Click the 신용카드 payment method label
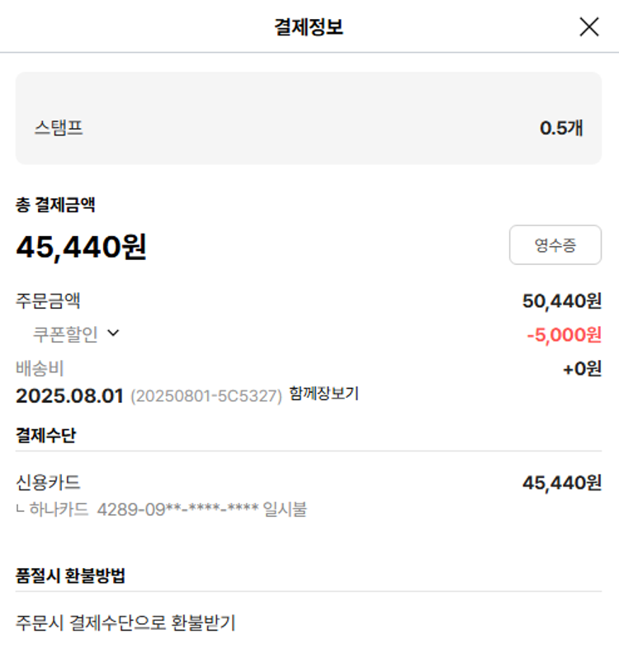619x672 pixels. point(49,483)
